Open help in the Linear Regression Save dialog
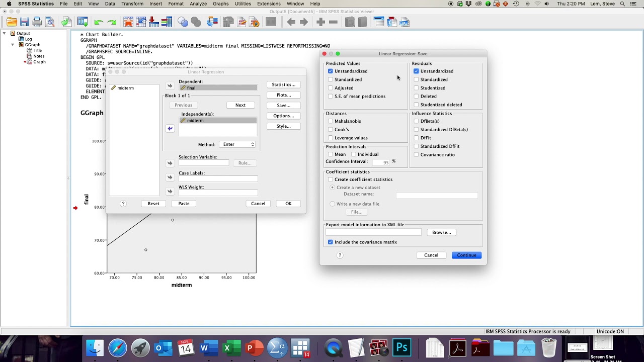Viewport: 644px width, 362px height. click(x=340, y=255)
